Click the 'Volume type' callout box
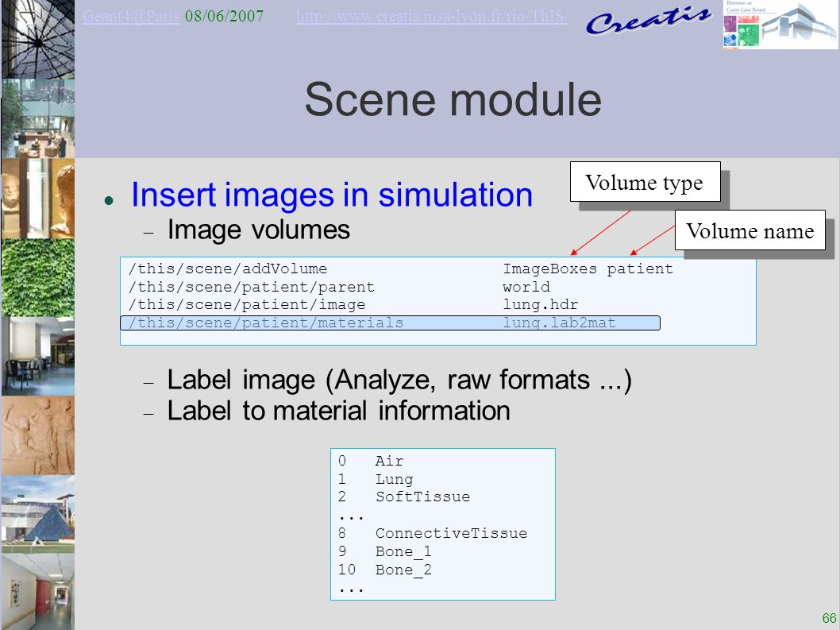Viewport: 840px width, 630px height. 645,182
